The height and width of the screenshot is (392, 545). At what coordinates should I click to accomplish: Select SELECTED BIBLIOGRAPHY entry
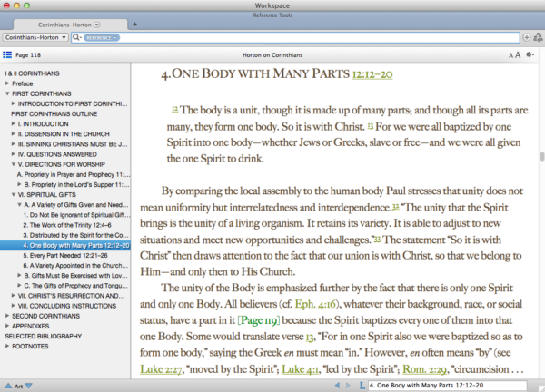43,336
